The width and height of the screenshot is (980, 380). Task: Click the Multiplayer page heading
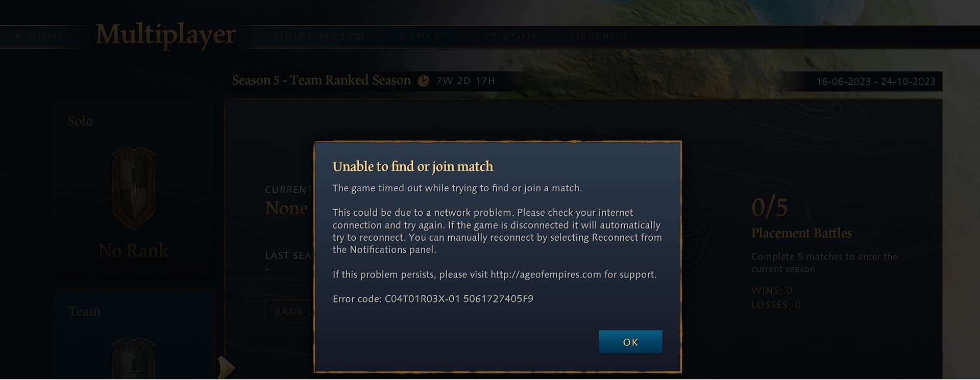pos(166,35)
